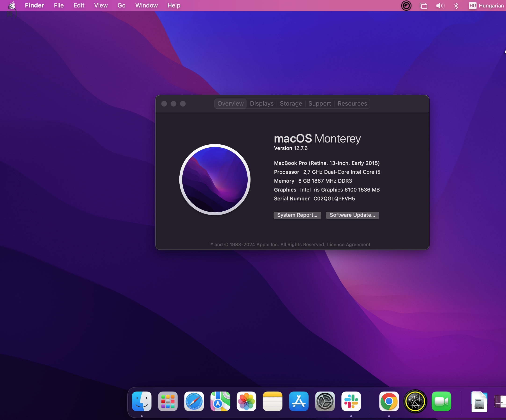
Task: Open the disk image file in Dock
Action: (479, 402)
